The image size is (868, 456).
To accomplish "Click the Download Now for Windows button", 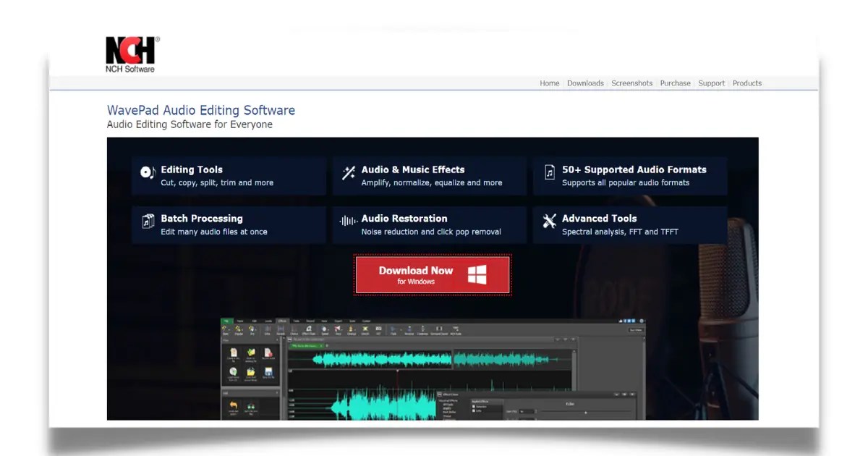I will (x=432, y=274).
